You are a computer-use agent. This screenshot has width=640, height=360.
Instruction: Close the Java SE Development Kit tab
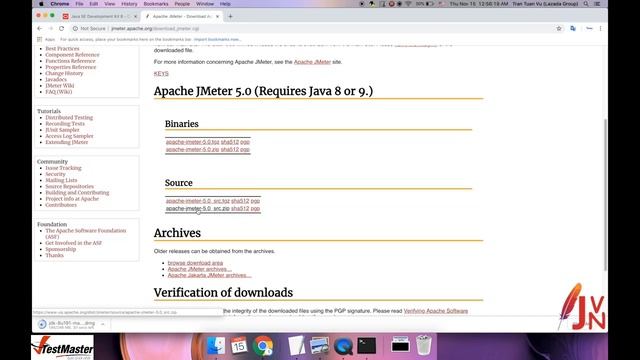136,16
